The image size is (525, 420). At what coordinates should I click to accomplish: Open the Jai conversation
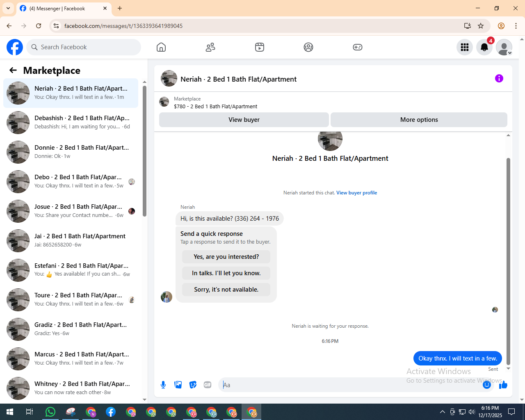(71, 241)
